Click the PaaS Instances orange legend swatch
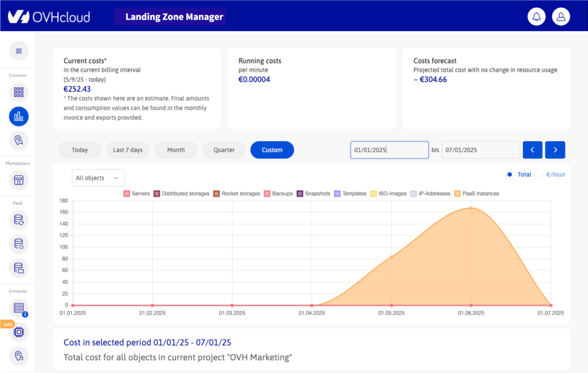Screen dimensions: 588x373 (457, 193)
